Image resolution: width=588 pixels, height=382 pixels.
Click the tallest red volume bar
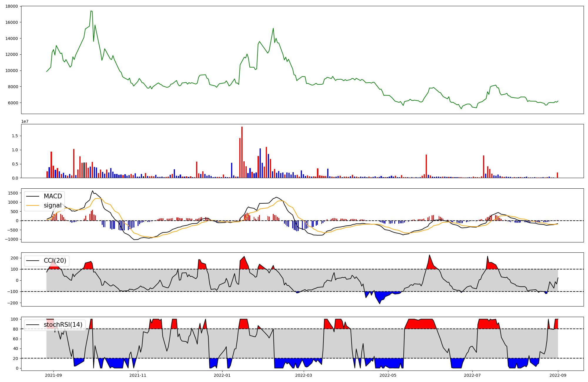tap(242, 152)
